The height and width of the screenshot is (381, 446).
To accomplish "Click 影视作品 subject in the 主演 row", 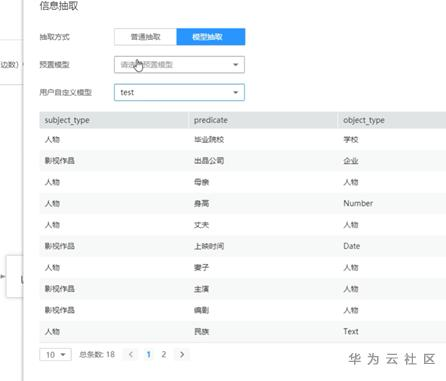I will coord(60,289).
